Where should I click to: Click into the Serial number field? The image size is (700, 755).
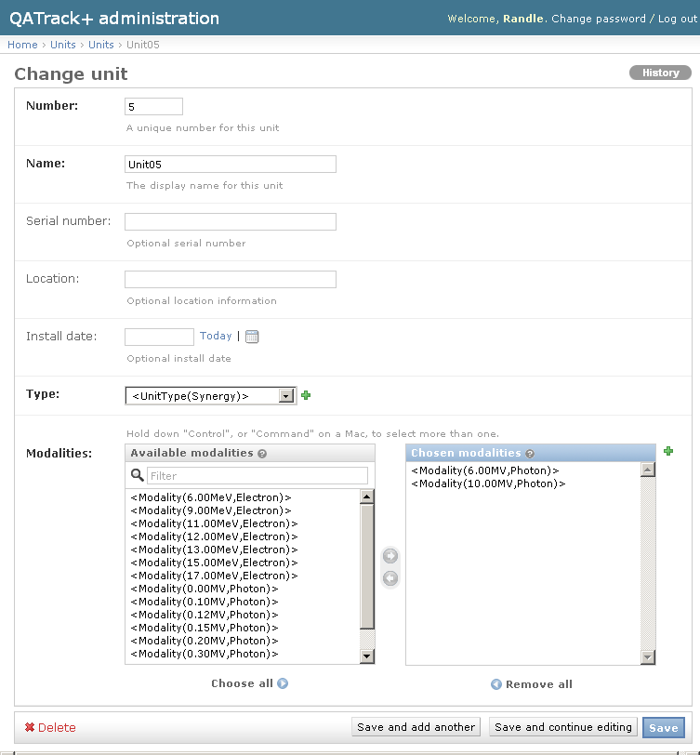pos(230,221)
